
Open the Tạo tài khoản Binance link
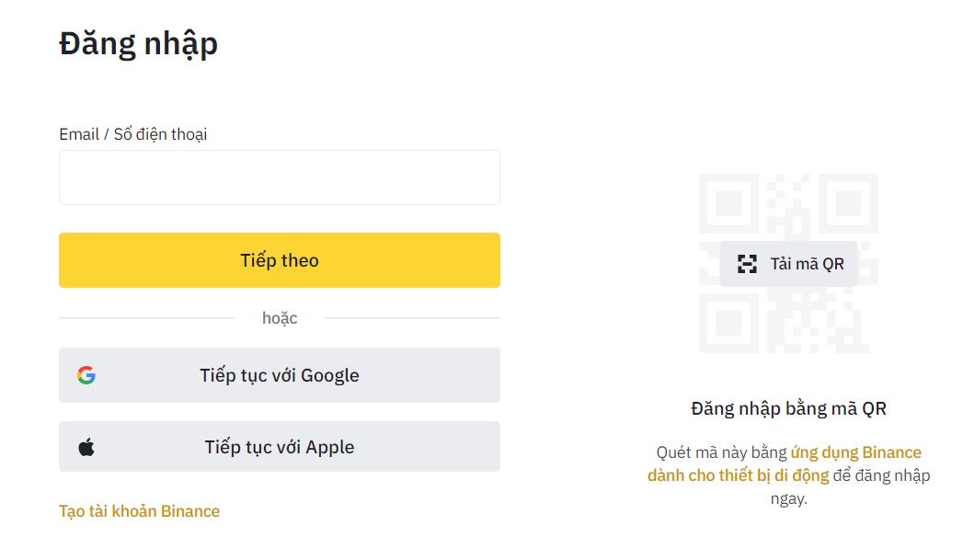[x=139, y=511]
